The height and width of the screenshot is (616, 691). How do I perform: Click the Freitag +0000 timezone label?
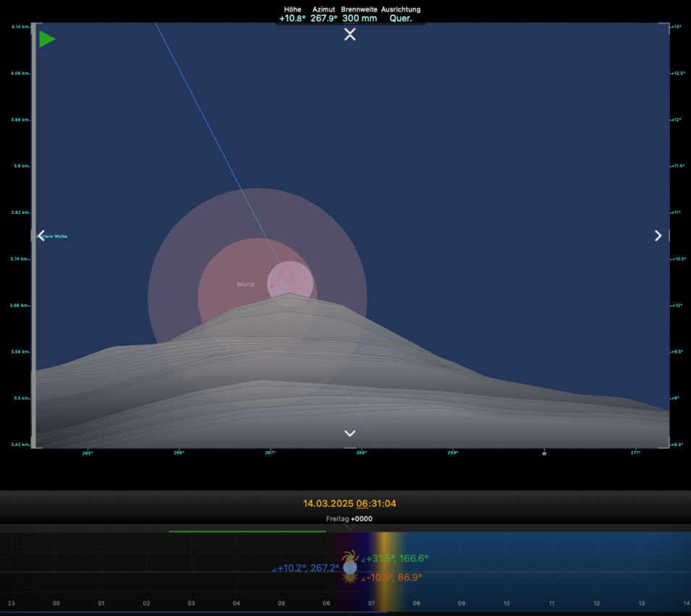pos(349,519)
